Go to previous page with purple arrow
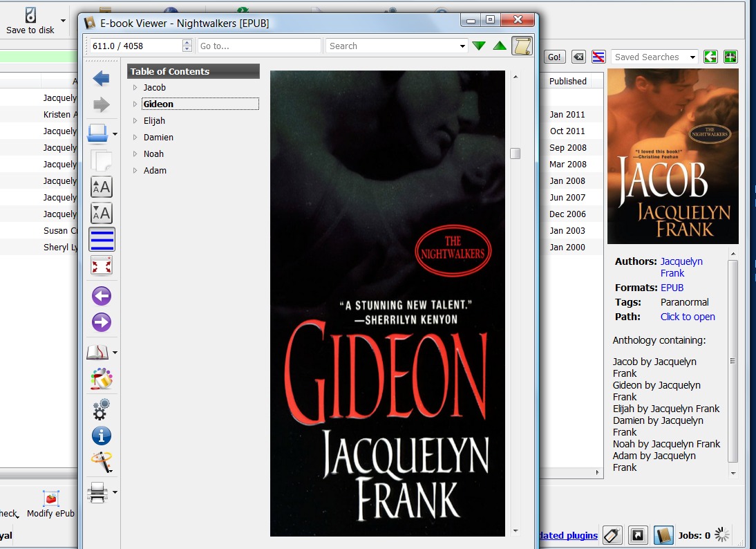 (102, 296)
